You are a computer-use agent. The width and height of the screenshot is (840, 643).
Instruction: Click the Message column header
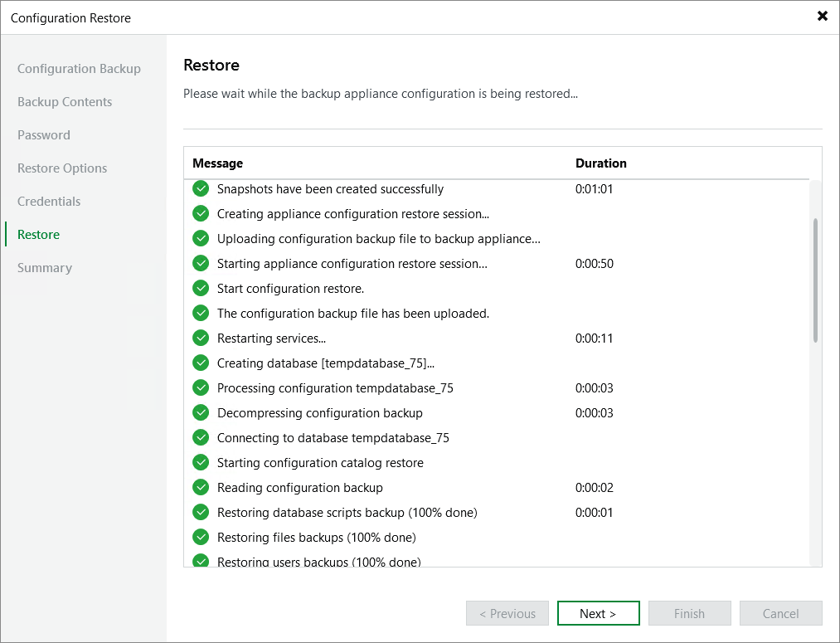tap(218, 163)
